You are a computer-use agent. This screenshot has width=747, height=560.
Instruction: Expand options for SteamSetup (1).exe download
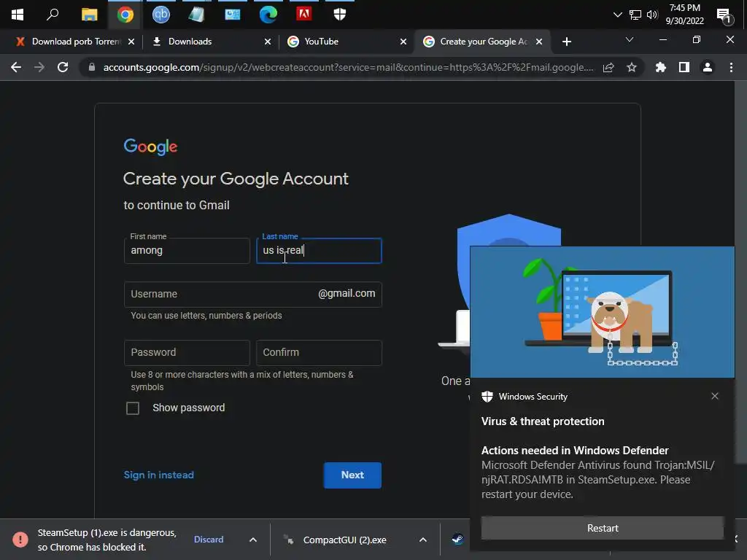click(x=253, y=540)
